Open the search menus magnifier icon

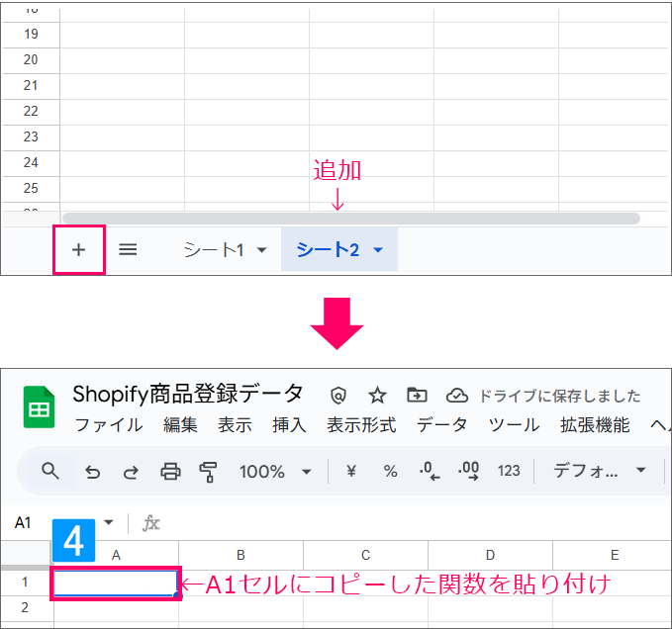tap(50, 471)
